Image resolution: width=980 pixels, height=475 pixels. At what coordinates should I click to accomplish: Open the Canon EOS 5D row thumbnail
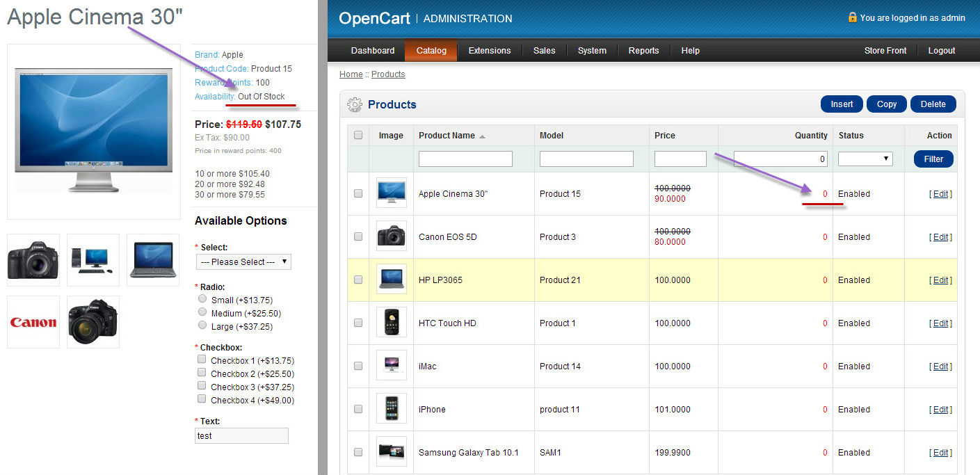click(x=391, y=236)
